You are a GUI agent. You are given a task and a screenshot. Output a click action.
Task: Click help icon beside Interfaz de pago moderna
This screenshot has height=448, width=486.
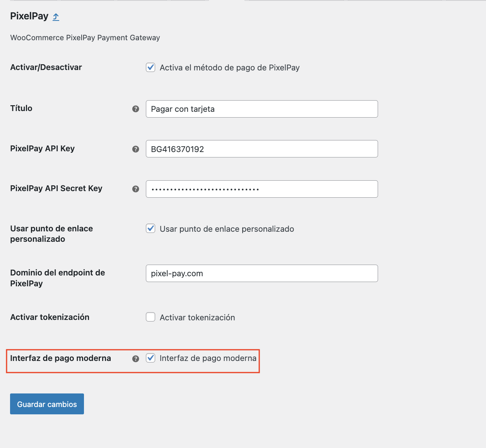[135, 359]
